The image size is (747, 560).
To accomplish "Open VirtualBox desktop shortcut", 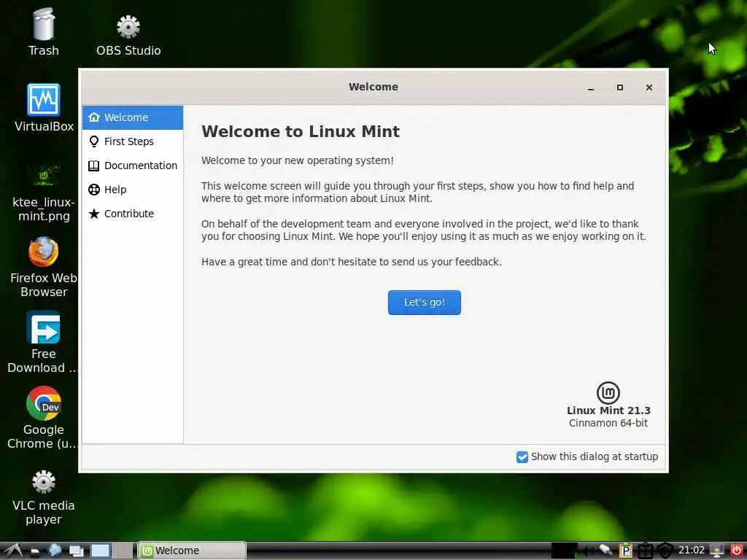I will 44,108.
